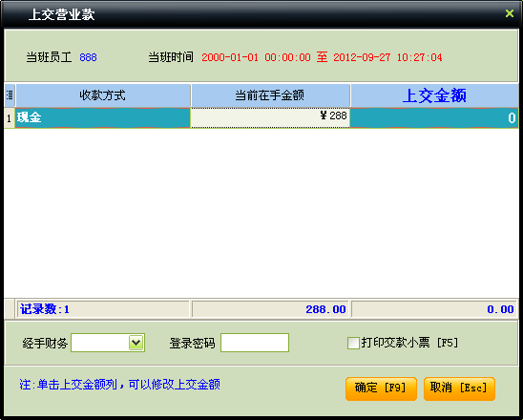Click the blue note about 修改上交金额

(x=119, y=385)
